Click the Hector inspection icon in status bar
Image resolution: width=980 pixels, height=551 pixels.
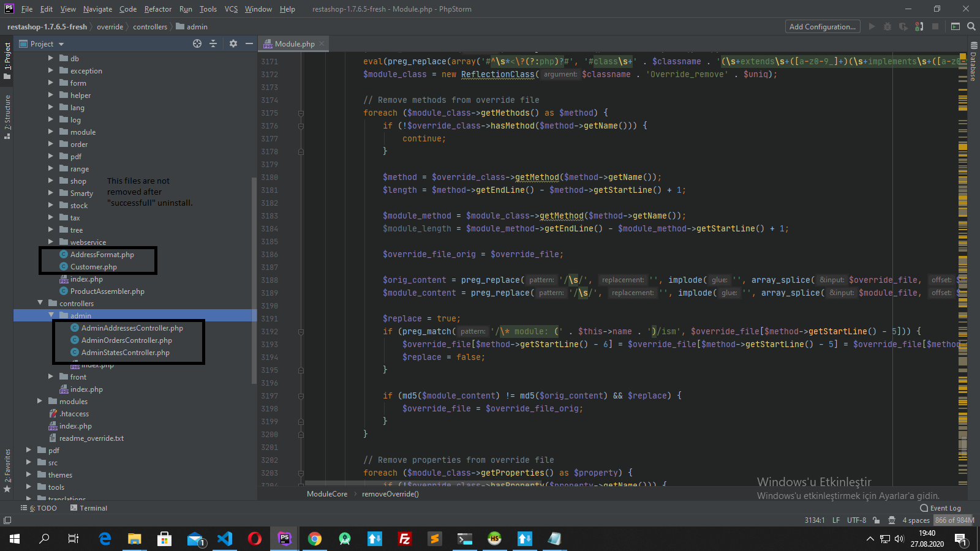pos(892,520)
